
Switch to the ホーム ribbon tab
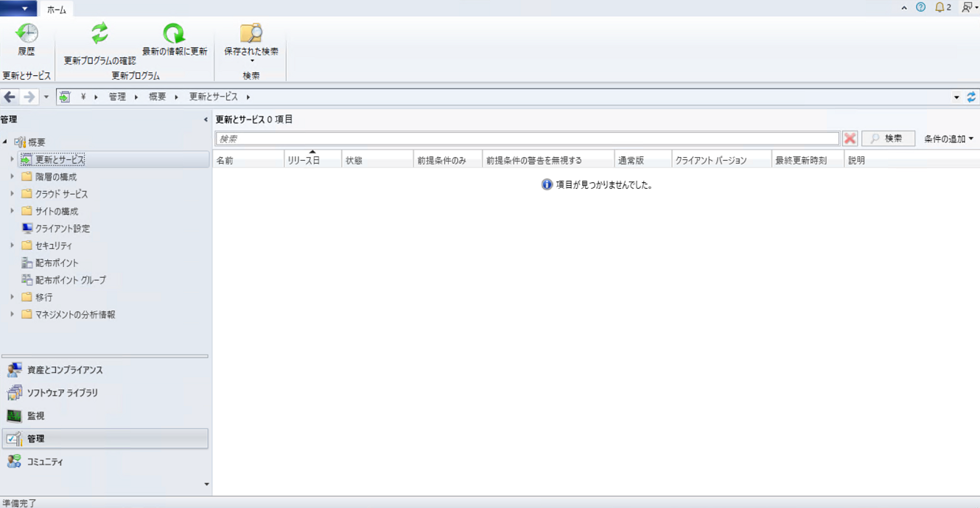click(56, 10)
